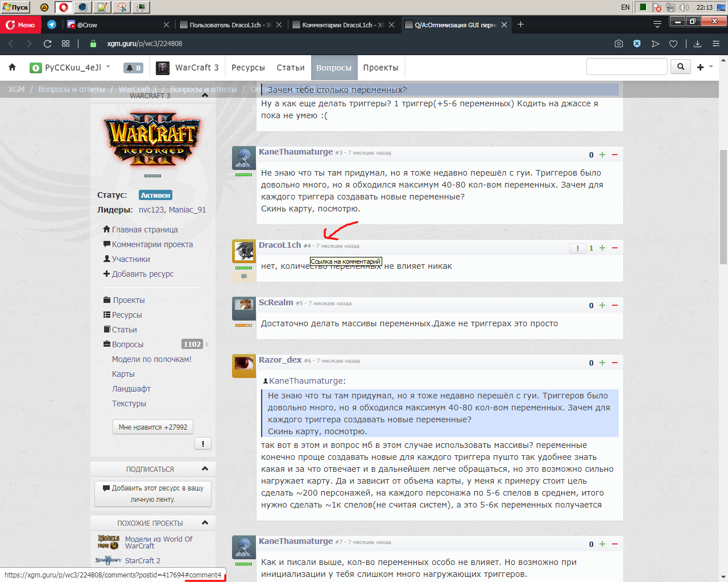Viewport: 728px width, 582px height.
Task: Open Модели из World Of WarCraft project
Action: [159, 542]
